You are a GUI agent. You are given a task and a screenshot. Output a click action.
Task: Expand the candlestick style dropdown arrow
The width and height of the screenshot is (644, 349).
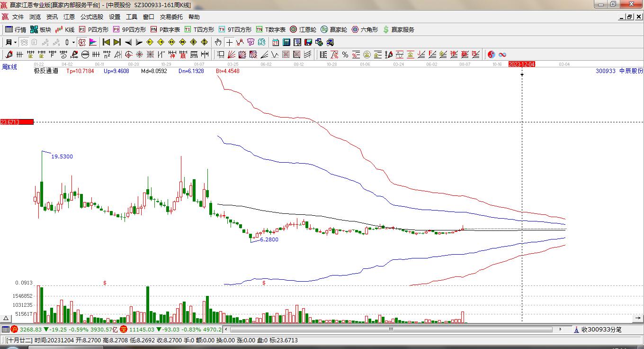pos(73,42)
